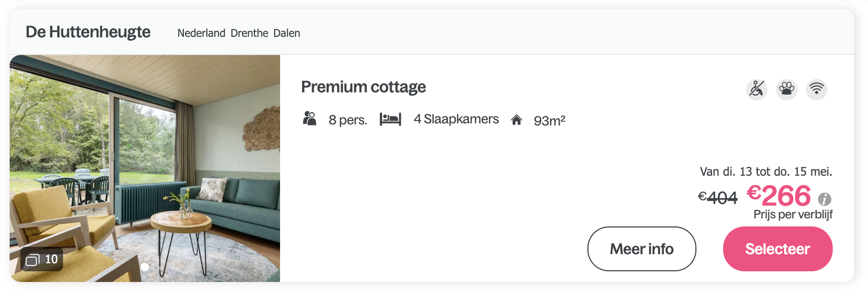Open the De Huttenheugte park title
The image size is (868, 298).
click(88, 32)
